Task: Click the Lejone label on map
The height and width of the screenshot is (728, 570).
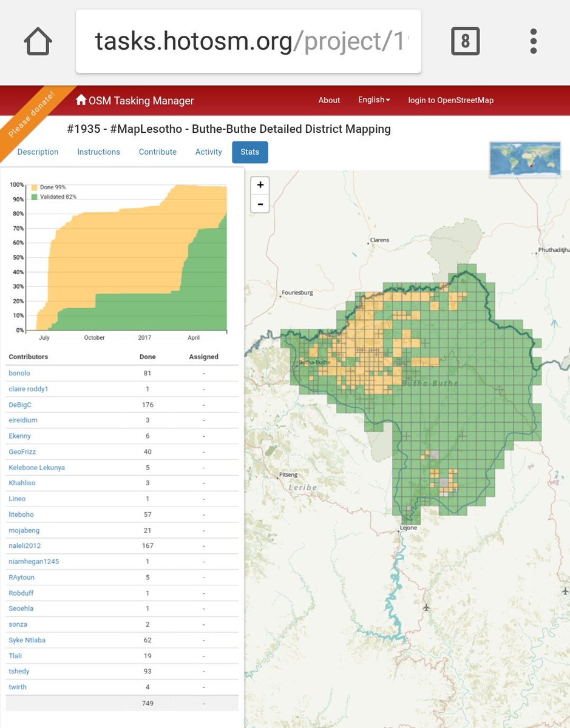Action: coord(408,528)
